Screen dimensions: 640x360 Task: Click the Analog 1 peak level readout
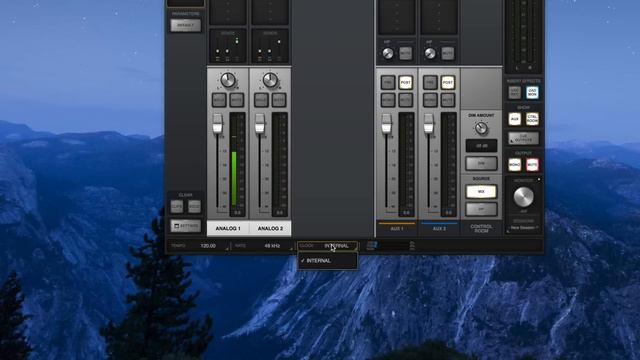point(238,213)
